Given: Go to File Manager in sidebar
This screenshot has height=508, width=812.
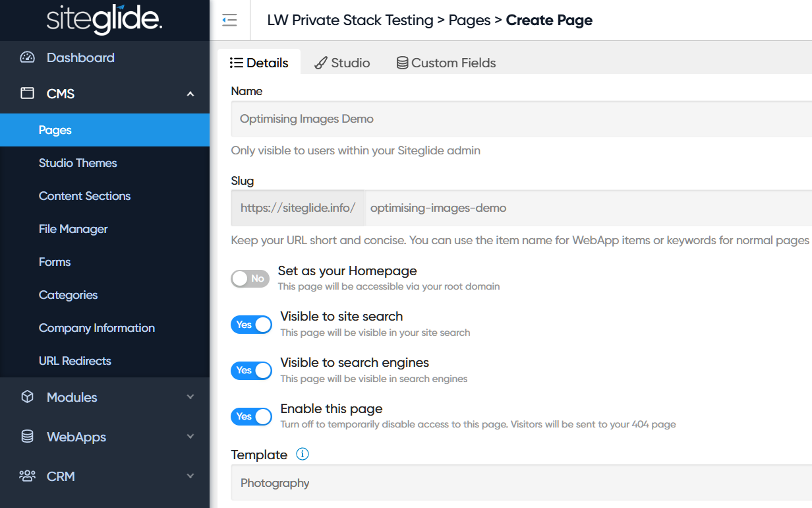Looking at the screenshot, I should coord(73,229).
